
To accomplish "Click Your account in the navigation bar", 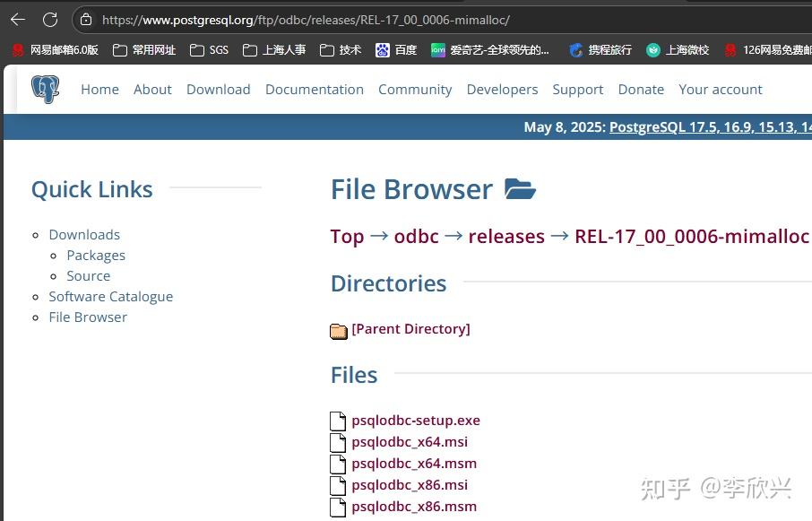I will click(721, 89).
